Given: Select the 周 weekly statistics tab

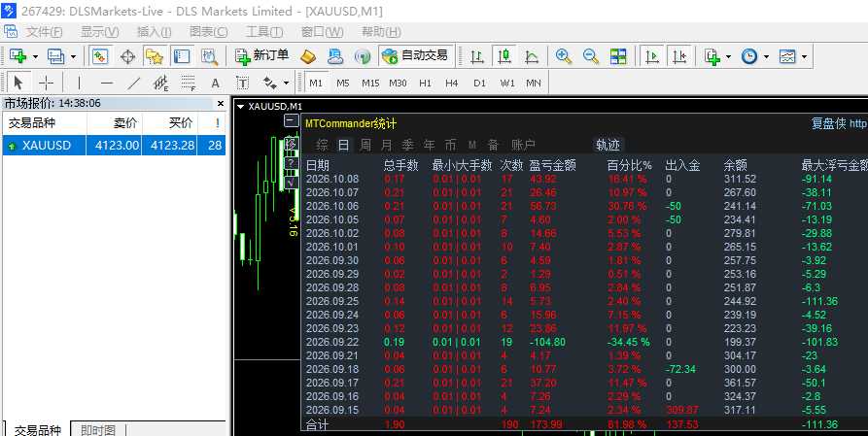Looking at the screenshot, I should 365,145.
